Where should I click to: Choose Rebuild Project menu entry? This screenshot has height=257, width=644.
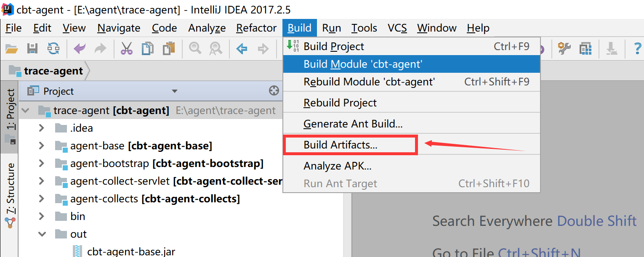pos(412,103)
